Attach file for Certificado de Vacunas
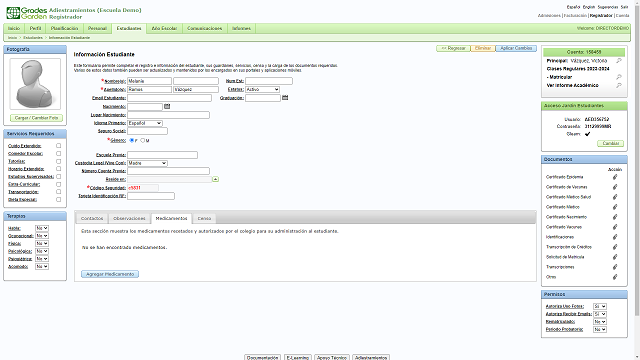Screen dimensions: 640x360 615,187
